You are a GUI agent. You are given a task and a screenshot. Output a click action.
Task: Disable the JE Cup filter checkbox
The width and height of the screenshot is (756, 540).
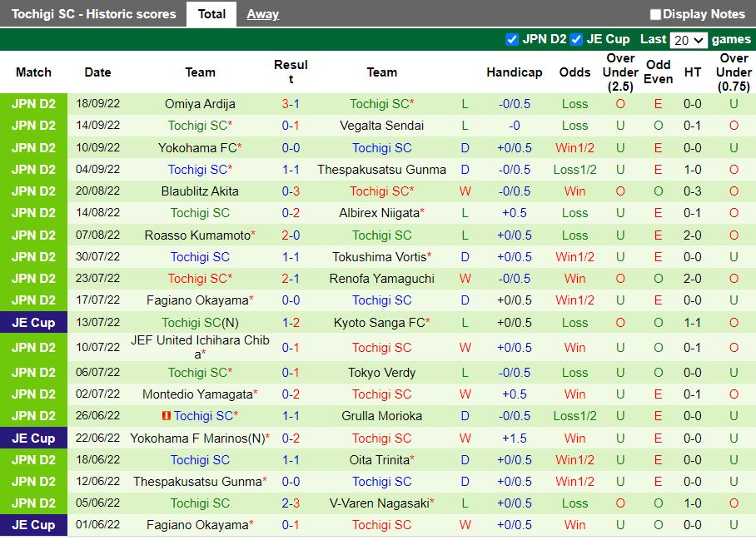(574, 38)
